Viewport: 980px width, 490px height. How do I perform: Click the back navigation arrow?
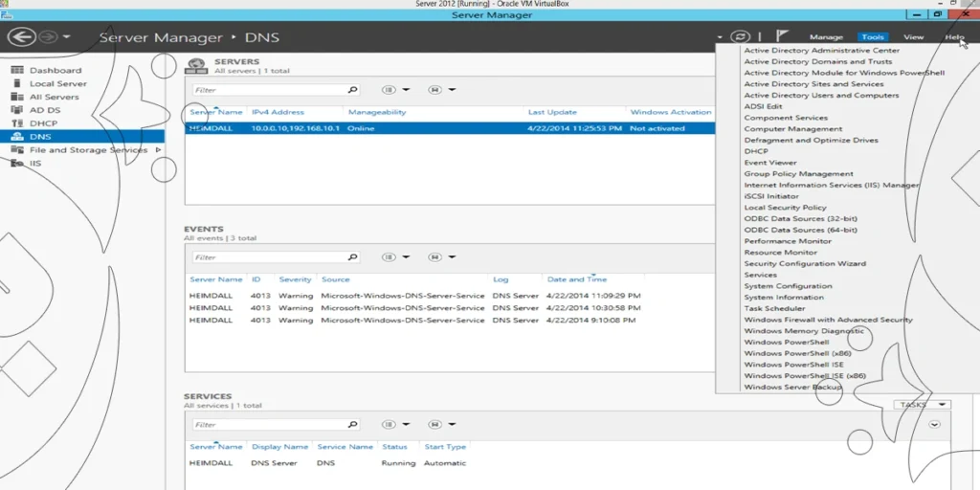point(21,37)
